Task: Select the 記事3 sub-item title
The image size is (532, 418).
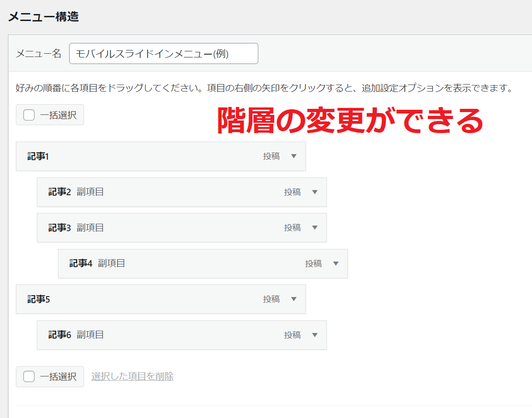Action: pos(59,227)
